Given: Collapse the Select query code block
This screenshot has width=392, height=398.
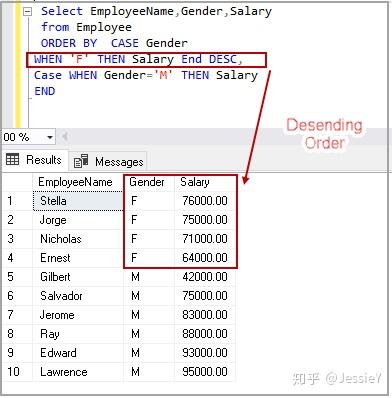Looking at the screenshot, I should pyautogui.click(x=28, y=12).
